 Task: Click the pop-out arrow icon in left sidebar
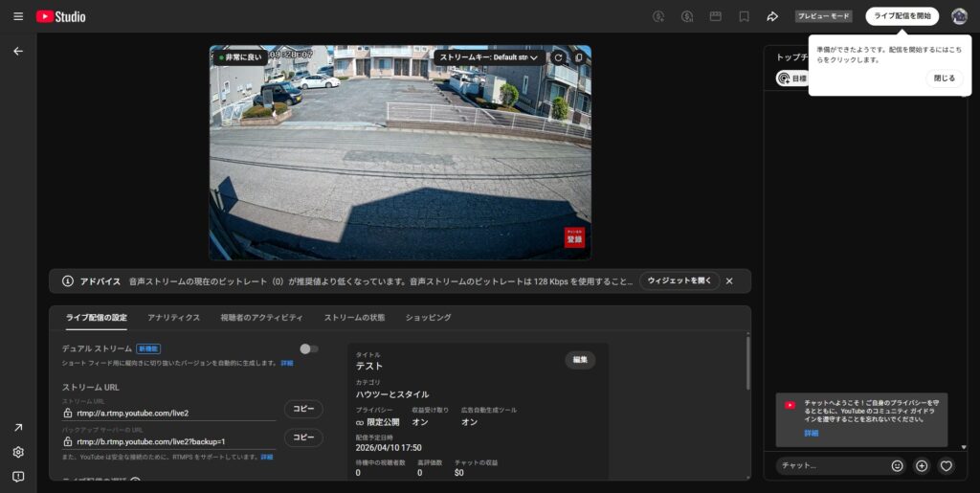[x=18, y=427]
